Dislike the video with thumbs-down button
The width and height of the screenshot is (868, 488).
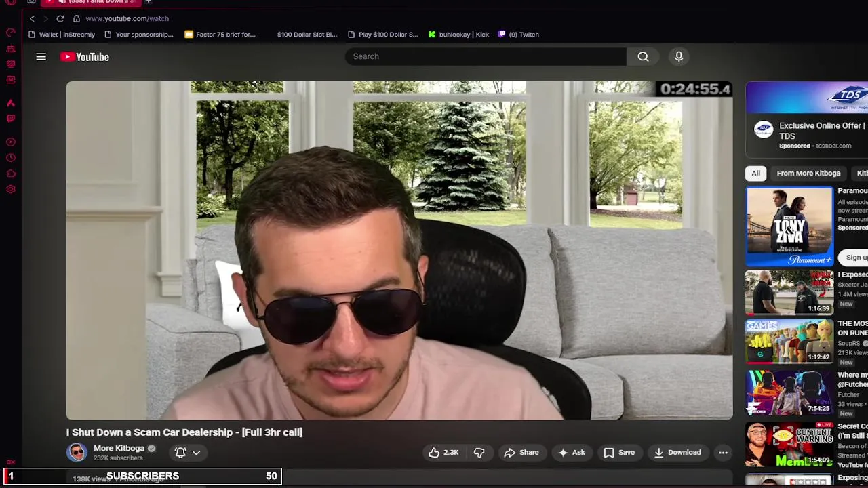coord(479,453)
